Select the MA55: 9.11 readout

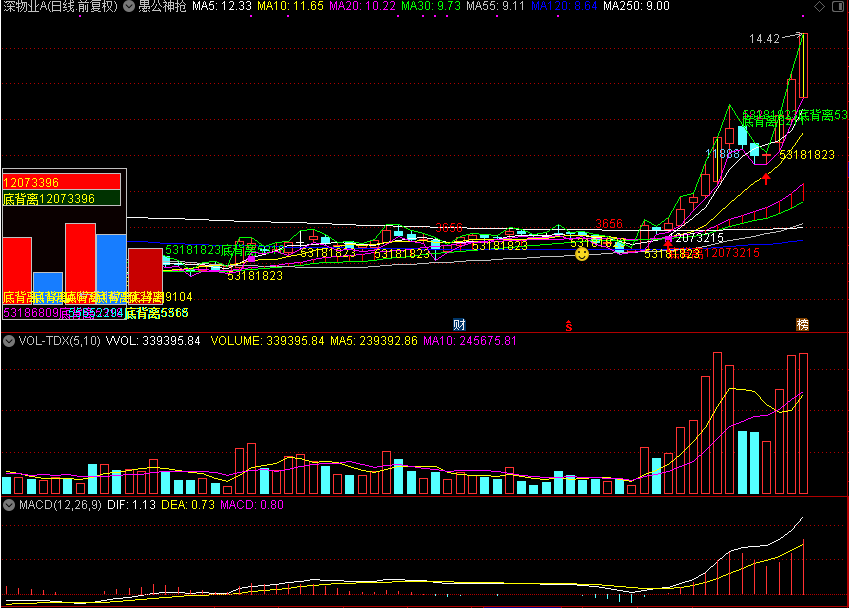tap(495, 6)
